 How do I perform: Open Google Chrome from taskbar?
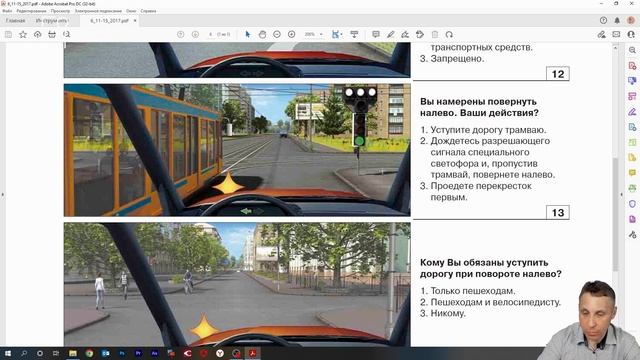[x=89, y=353]
